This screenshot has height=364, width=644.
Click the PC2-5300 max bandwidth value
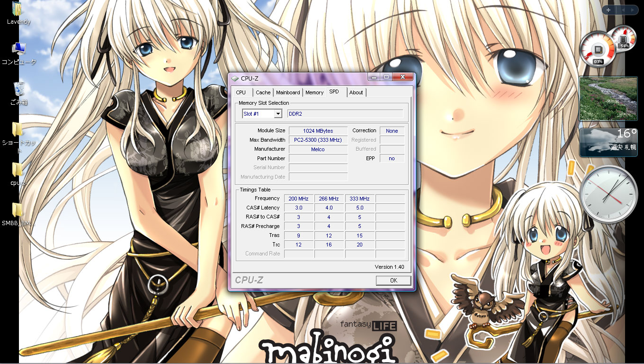[318, 140]
